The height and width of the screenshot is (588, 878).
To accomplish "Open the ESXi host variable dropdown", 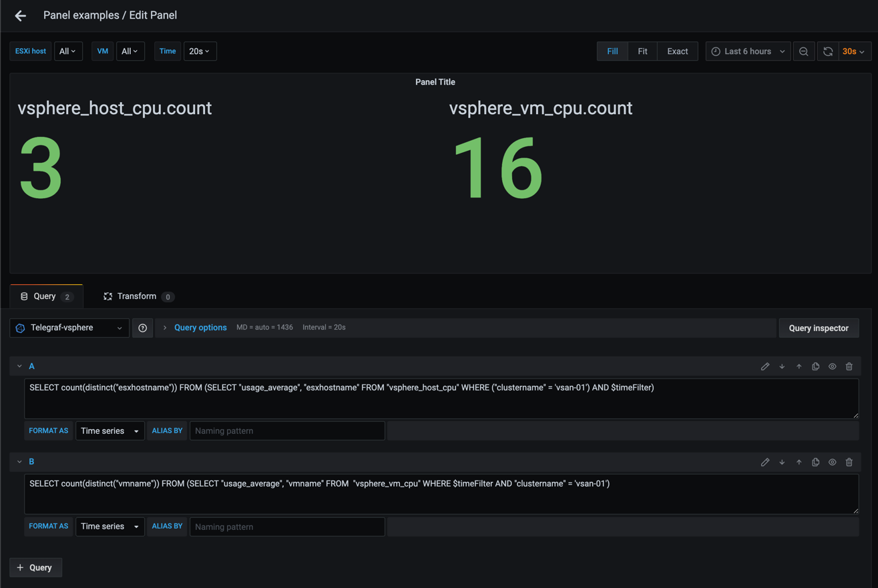I will point(67,51).
